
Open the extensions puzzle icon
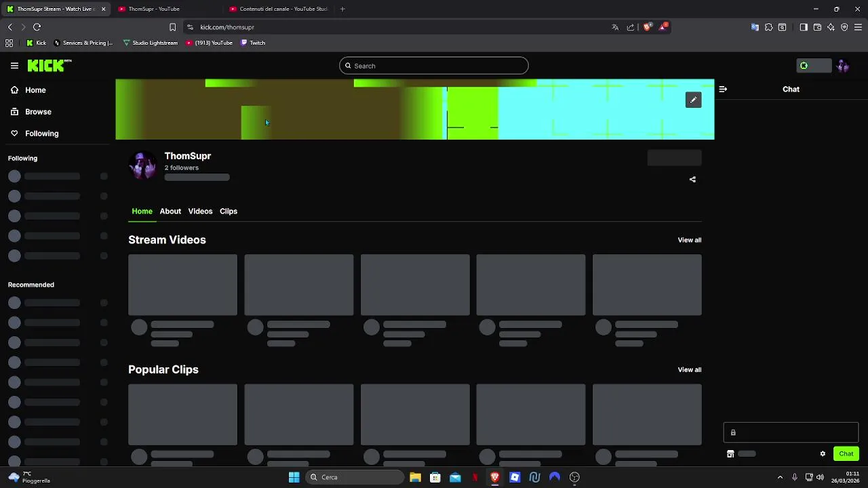tap(768, 27)
